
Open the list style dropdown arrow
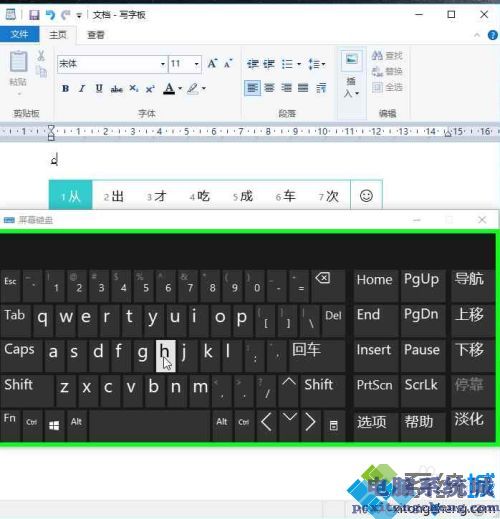[x=299, y=64]
